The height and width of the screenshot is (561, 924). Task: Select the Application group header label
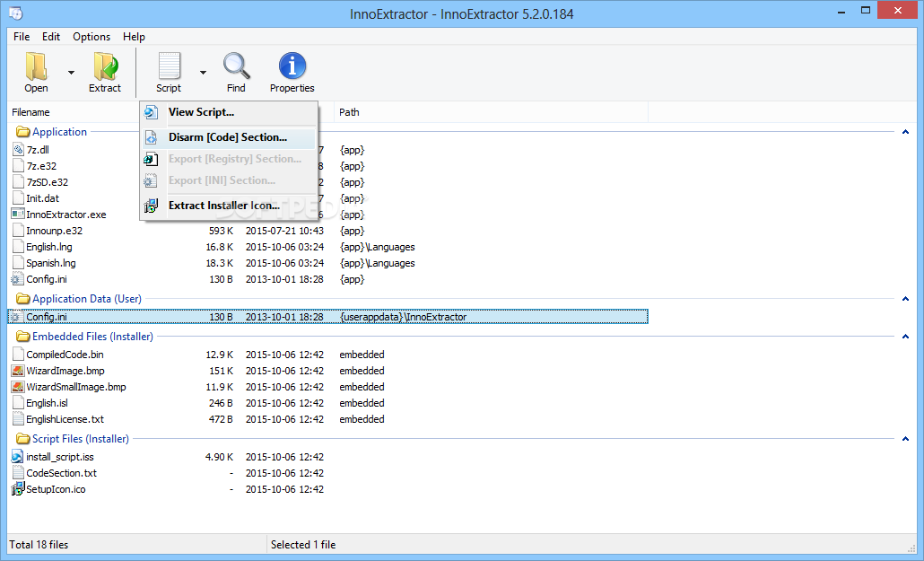[59, 132]
